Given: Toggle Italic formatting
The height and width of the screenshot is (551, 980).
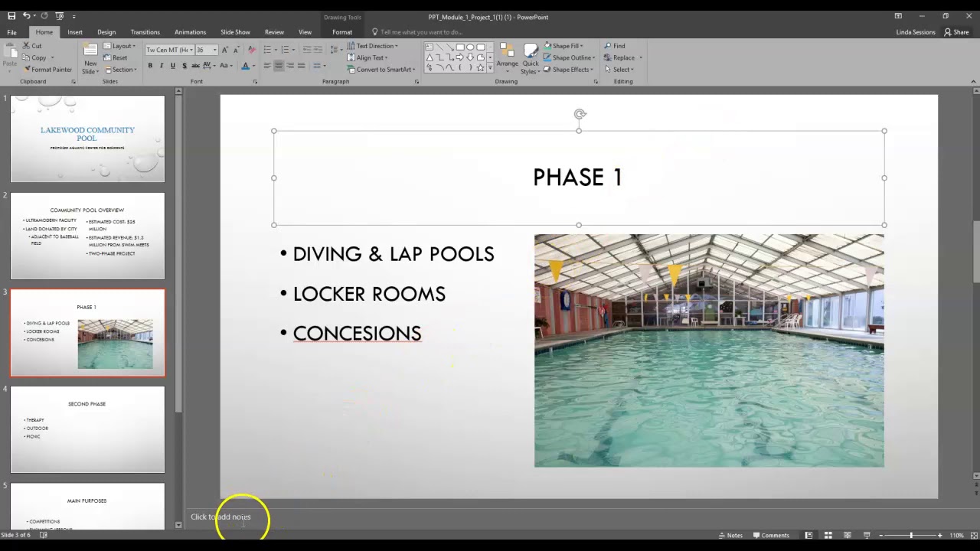Looking at the screenshot, I should [162, 66].
